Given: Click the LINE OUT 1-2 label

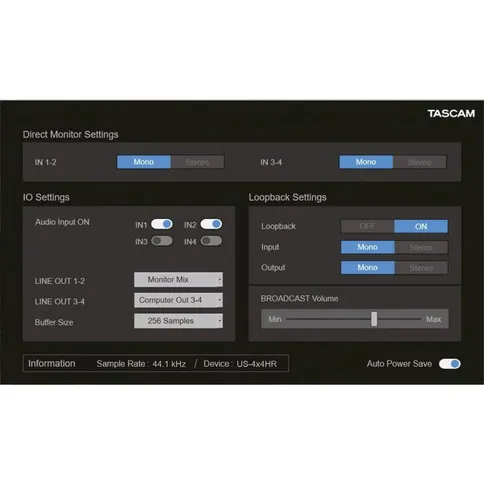Looking at the screenshot, I should (60, 281).
